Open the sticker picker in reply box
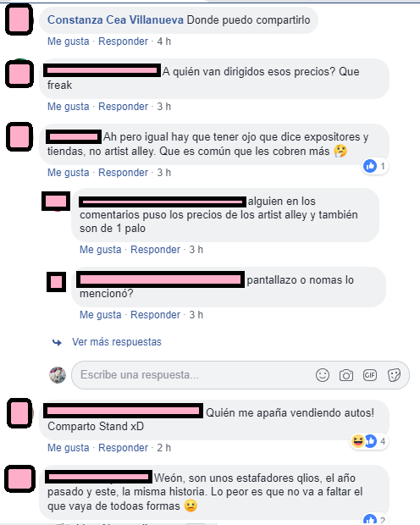 click(394, 375)
